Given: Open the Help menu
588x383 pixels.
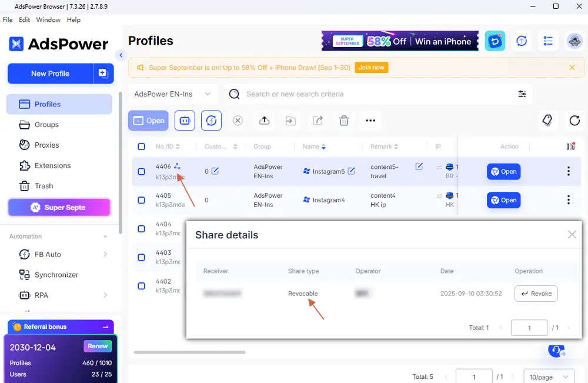Looking at the screenshot, I should 73,19.
